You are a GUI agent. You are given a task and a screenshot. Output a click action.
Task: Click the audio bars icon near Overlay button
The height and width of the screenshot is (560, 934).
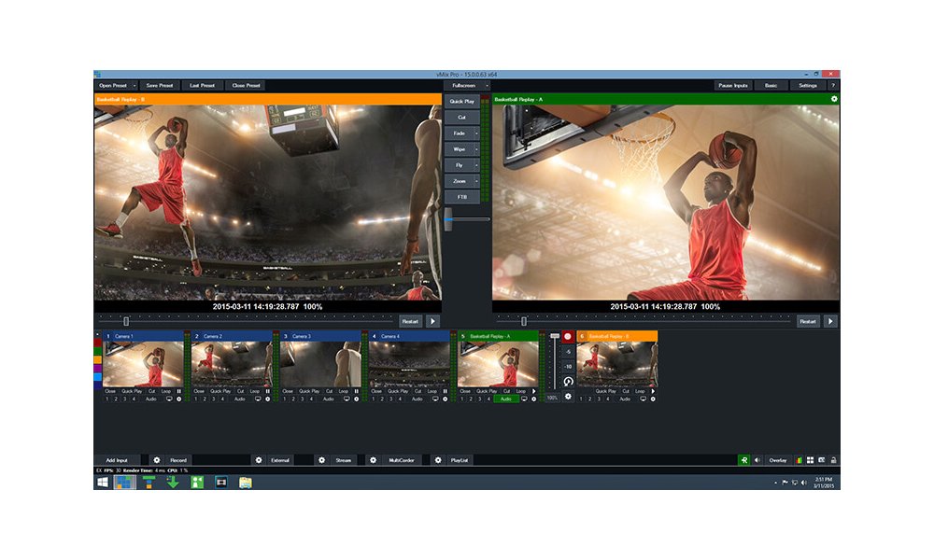coord(799,460)
